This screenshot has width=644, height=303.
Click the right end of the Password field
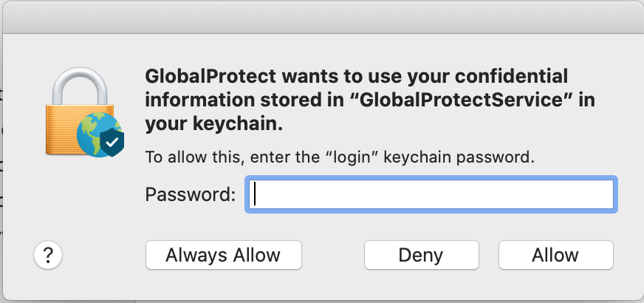(602, 194)
